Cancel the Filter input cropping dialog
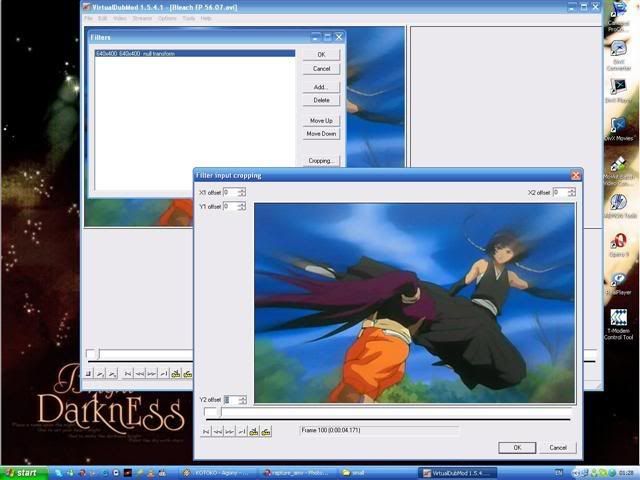 pyautogui.click(x=558, y=448)
